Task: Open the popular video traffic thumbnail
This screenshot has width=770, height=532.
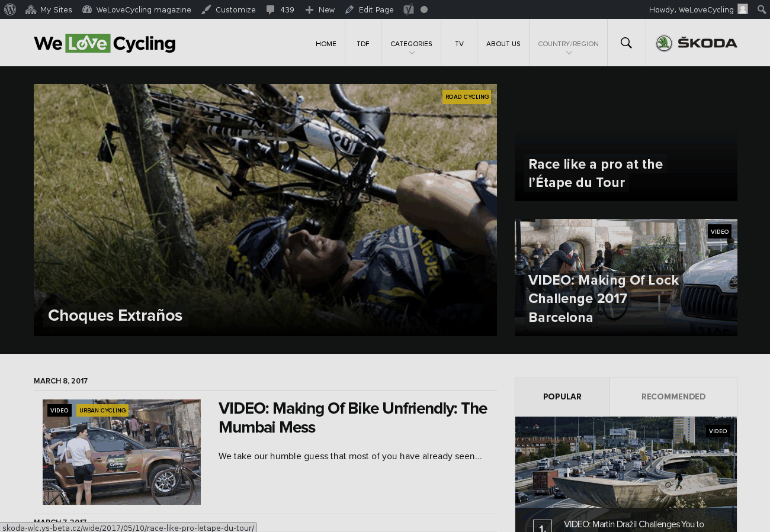Action: click(x=626, y=462)
